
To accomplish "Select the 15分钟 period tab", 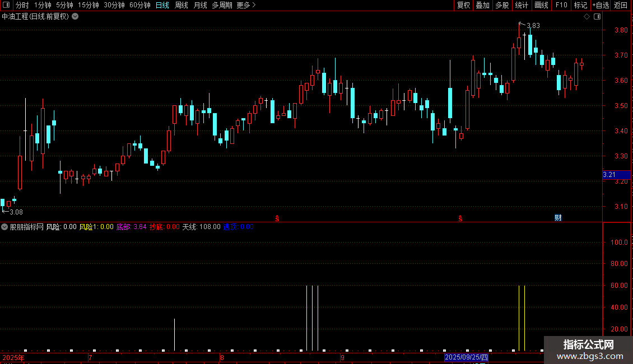I will (88, 5).
